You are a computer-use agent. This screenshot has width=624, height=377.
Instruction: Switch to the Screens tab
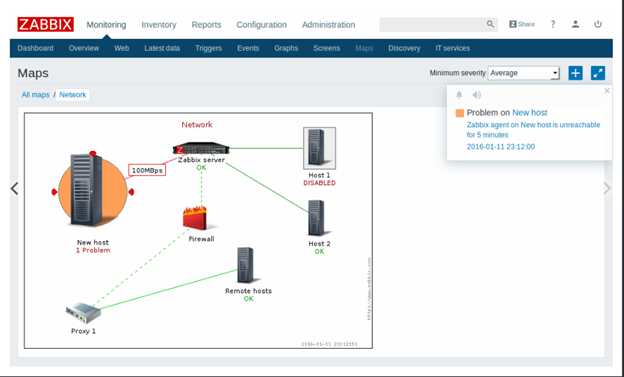coord(326,48)
